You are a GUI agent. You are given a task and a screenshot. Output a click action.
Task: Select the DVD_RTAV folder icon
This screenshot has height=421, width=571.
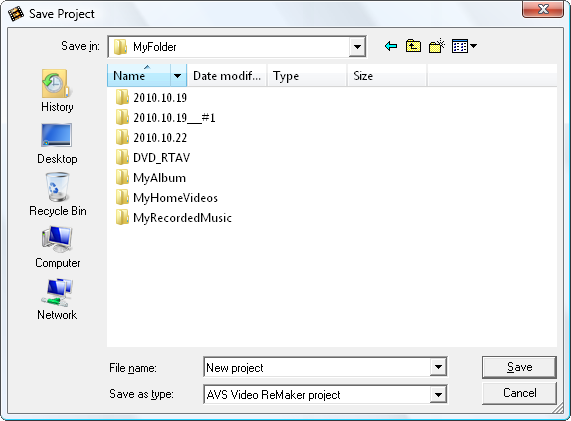pos(122,157)
